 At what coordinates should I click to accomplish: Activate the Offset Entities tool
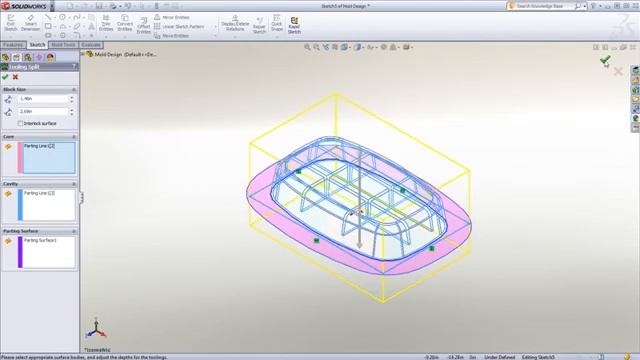click(143, 25)
